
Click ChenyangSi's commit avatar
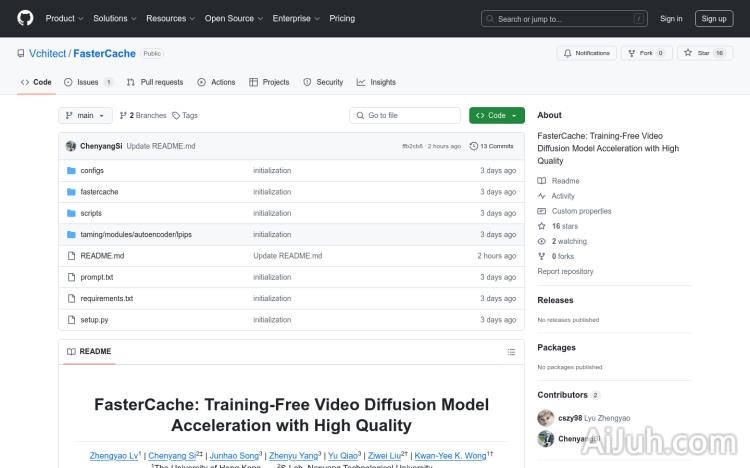(x=71, y=146)
